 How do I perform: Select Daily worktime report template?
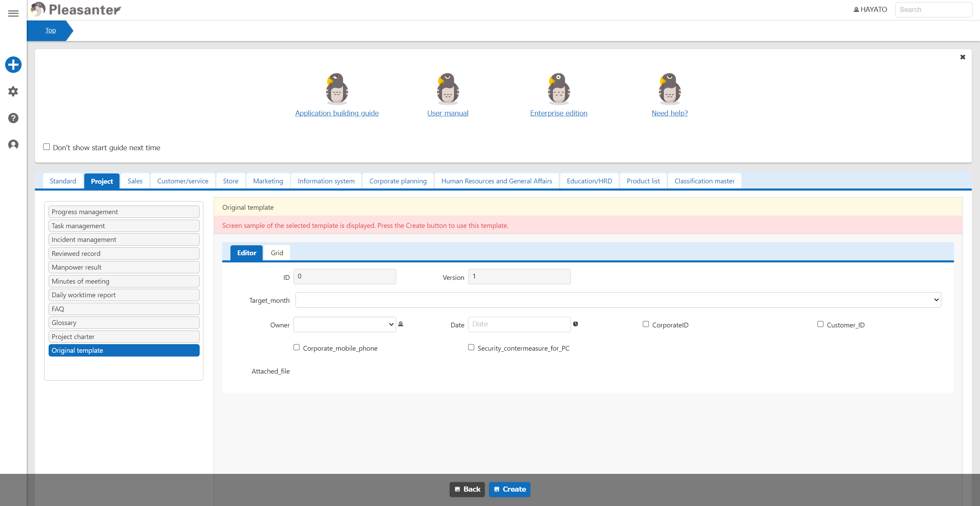(124, 295)
